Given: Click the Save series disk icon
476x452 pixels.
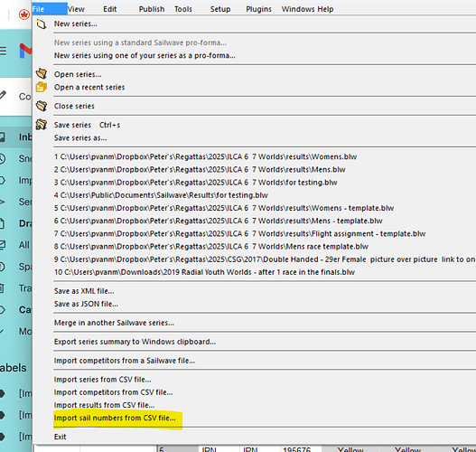Looking at the screenshot, I should [42, 125].
